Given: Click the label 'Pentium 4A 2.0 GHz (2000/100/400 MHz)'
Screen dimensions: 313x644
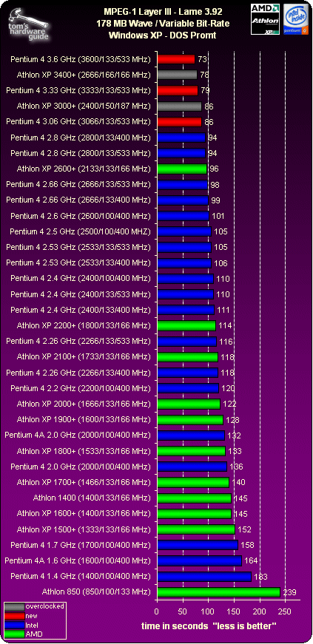Looking at the screenshot, I should pyautogui.click(x=78, y=435).
